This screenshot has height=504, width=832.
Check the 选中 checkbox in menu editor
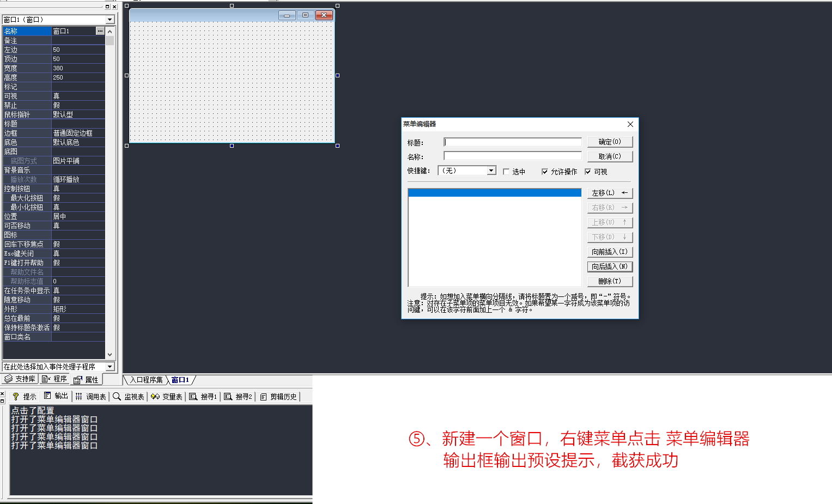pyautogui.click(x=506, y=172)
